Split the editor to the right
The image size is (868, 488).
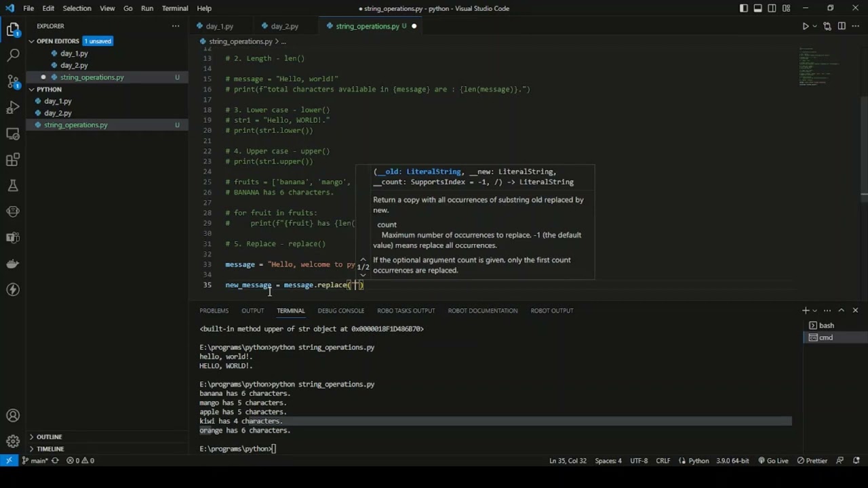(842, 26)
